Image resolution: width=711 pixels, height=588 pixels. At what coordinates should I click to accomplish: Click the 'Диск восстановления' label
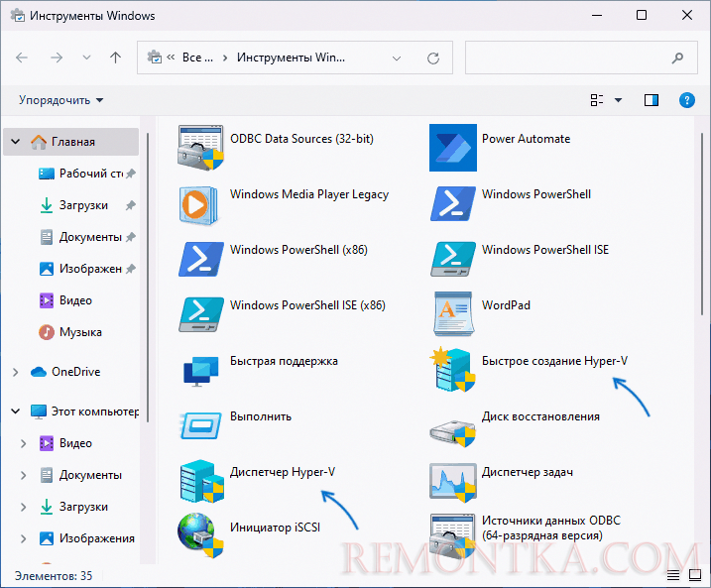[540, 416]
